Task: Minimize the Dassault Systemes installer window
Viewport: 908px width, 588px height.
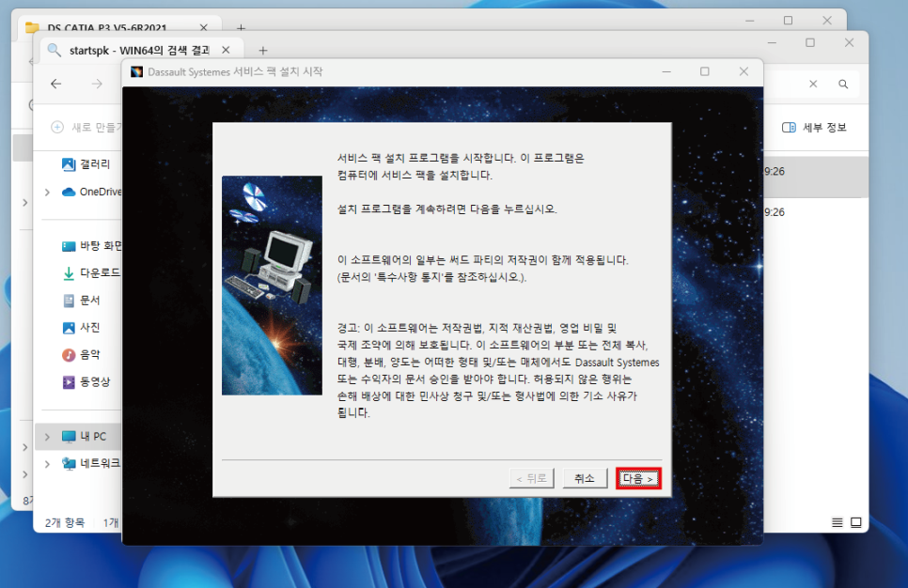Action: click(x=666, y=71)
